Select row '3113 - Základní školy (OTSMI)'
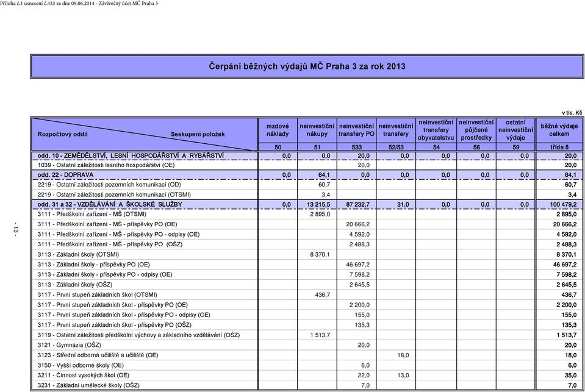 [x=307, y=254]
